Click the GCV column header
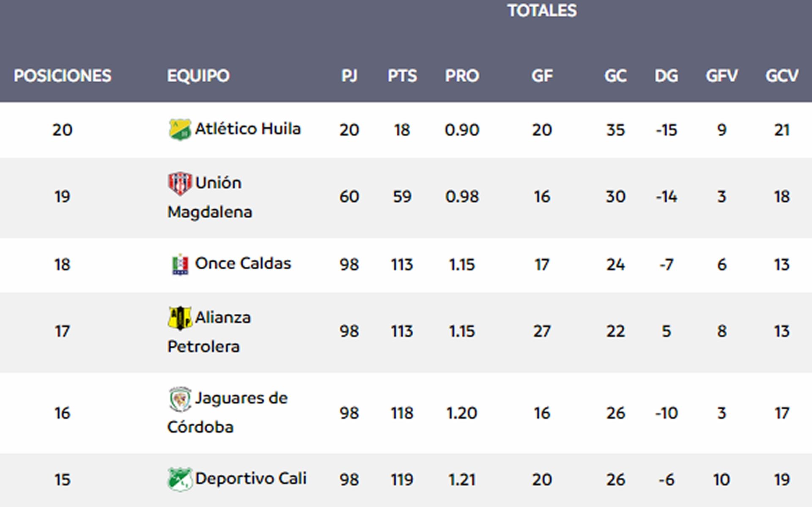This screenshot has height=507, width=812. pos(782,76)
